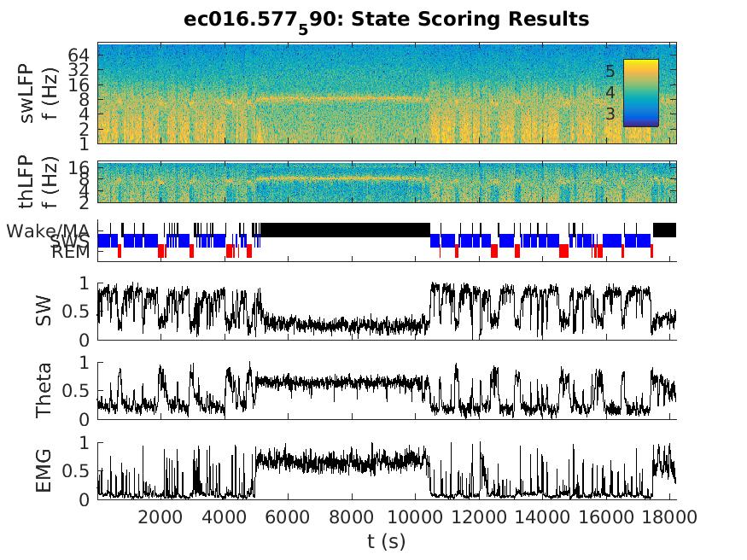
Task: Click the Wake/MA row label
Action: [x=50, y=230]
